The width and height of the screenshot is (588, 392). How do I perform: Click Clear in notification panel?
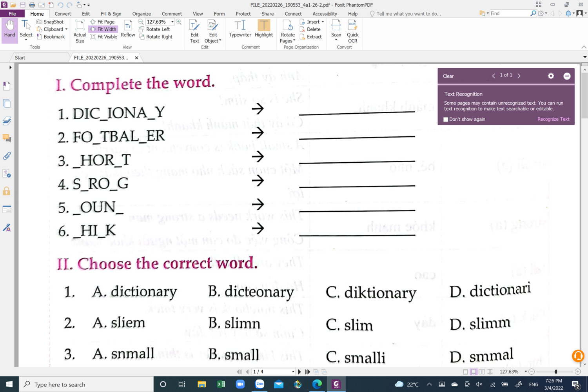coord(448,76)
